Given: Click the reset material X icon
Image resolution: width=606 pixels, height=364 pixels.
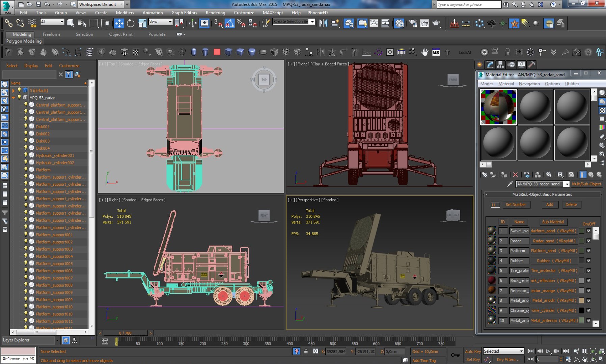Looking at the screenshot, I should (515, 175).
